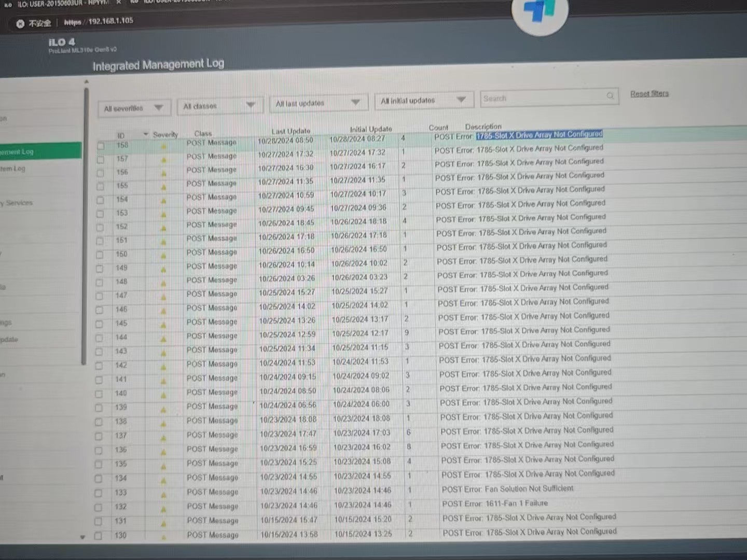Click the warning severity icon for ID 151
This screenshot has width=747, height=560.
click(164, 242)
